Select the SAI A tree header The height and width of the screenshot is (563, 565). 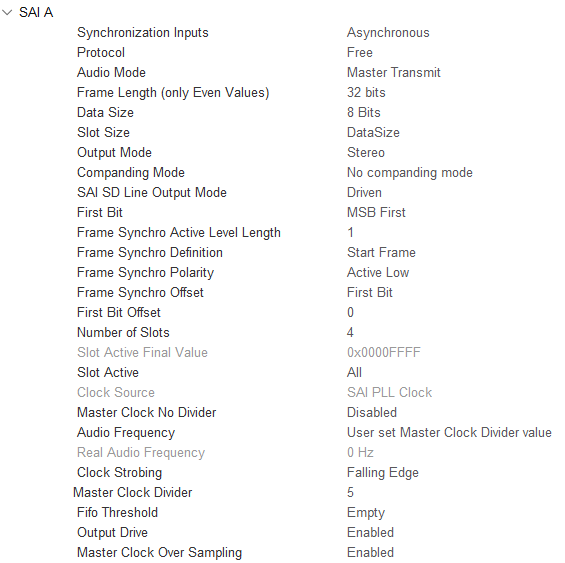[36, 13]
